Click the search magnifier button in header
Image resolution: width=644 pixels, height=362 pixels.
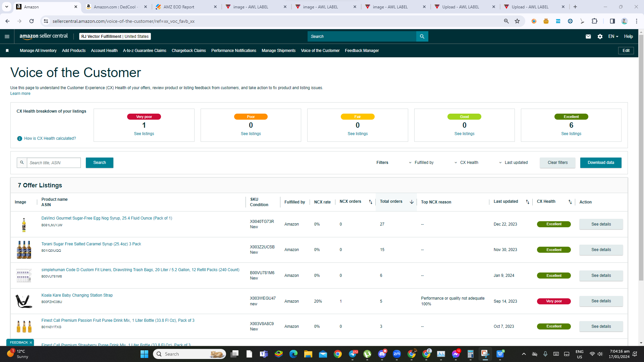422,37
